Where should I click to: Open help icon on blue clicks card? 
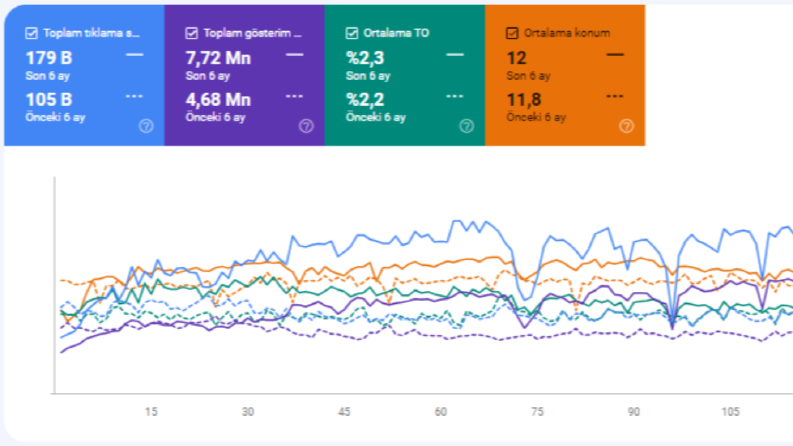click(146, 126)
